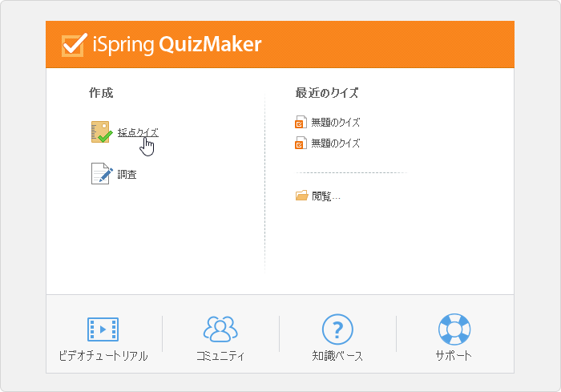This screenshot has height=392, width=561.
Task: Click second recent quiz file icon
Action: pos(301,143)
